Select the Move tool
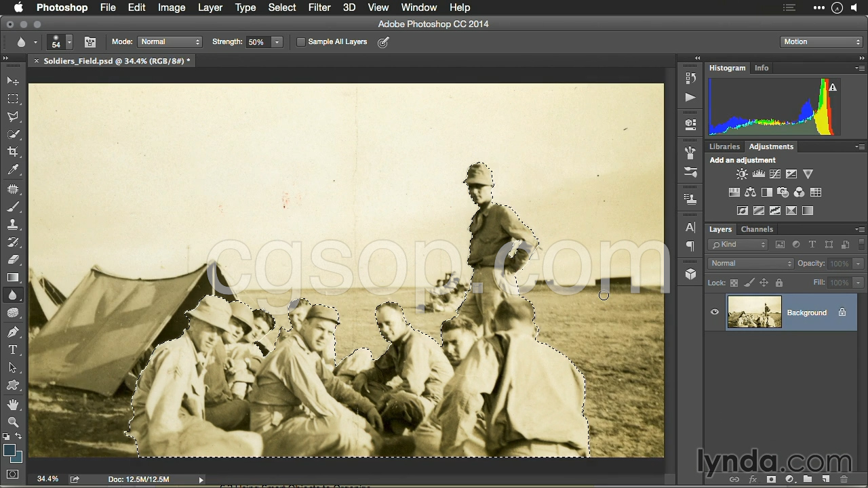This screenshot has height=488, width=868. (13, 81)
